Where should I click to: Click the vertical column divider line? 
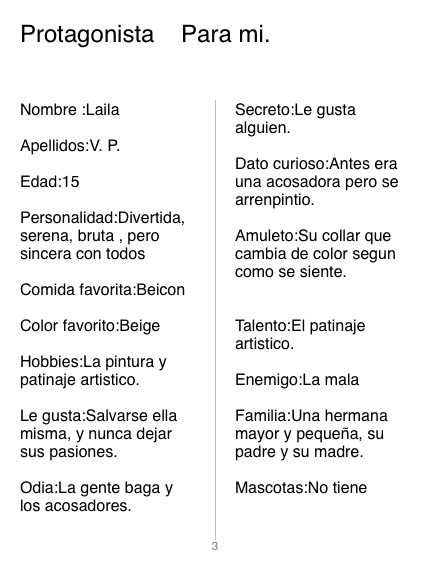215,320
